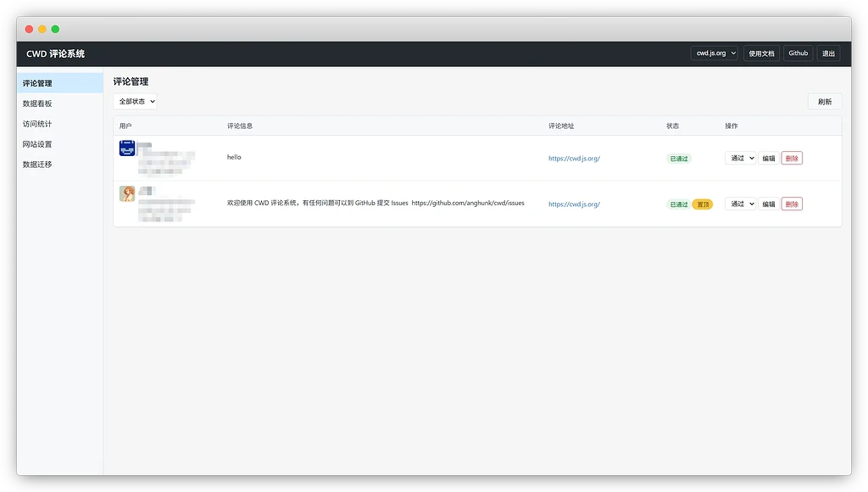Viewport: 868px width, 492px height.
Task: Click the 状态 column header
Action: 672,126
